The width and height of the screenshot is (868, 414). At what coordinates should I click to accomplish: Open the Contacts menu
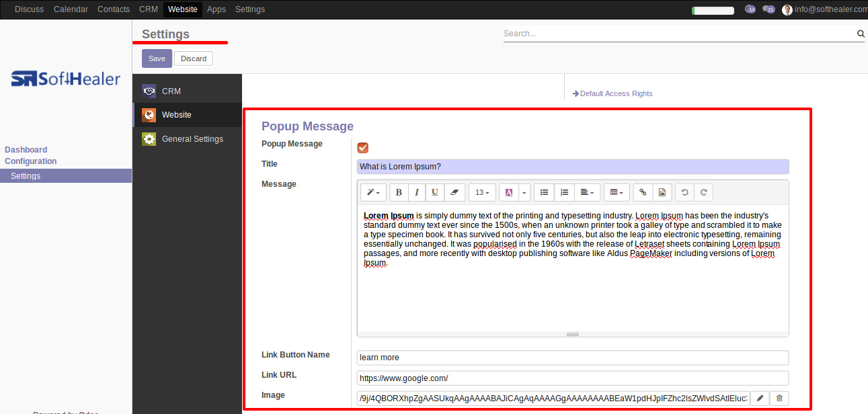point(114,9)
